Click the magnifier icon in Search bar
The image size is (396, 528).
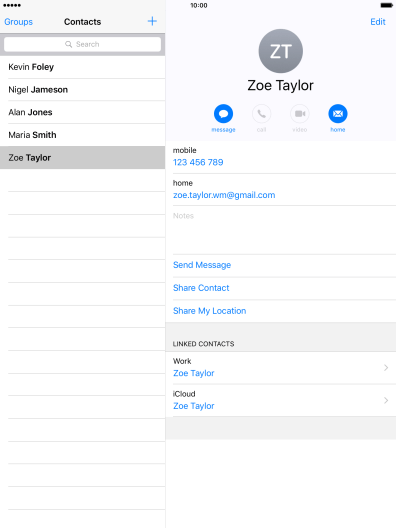(x=68, y=44)
